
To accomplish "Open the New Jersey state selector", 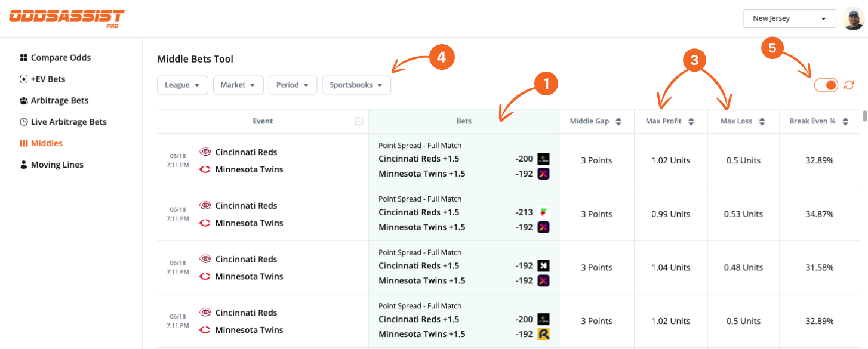I will 789,18.
